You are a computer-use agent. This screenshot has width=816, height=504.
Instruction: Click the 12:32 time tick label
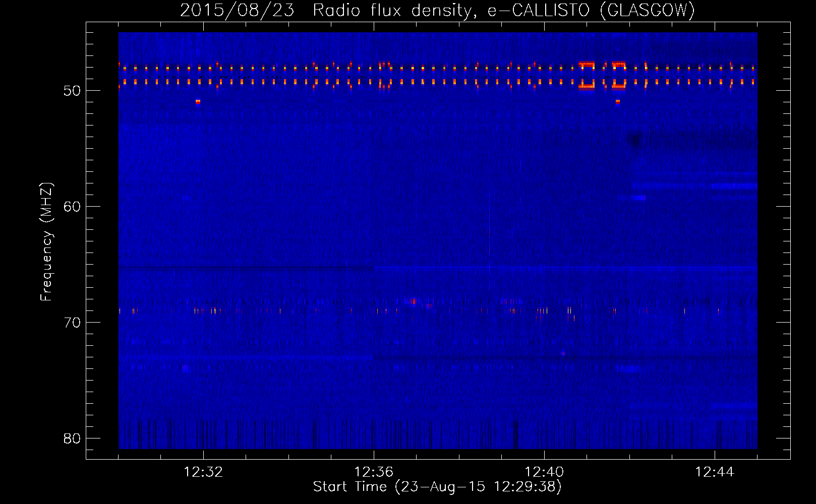point(203,472)
